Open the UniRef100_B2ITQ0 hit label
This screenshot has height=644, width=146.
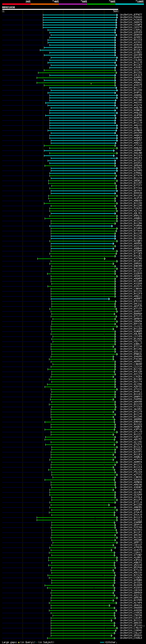(x=131, y=369)
